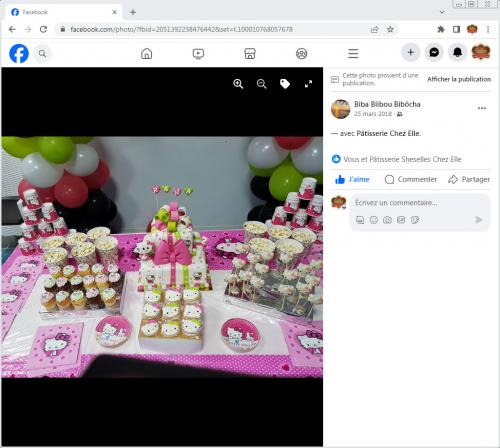Enter fullscreen photo view

tap(308, 84)
